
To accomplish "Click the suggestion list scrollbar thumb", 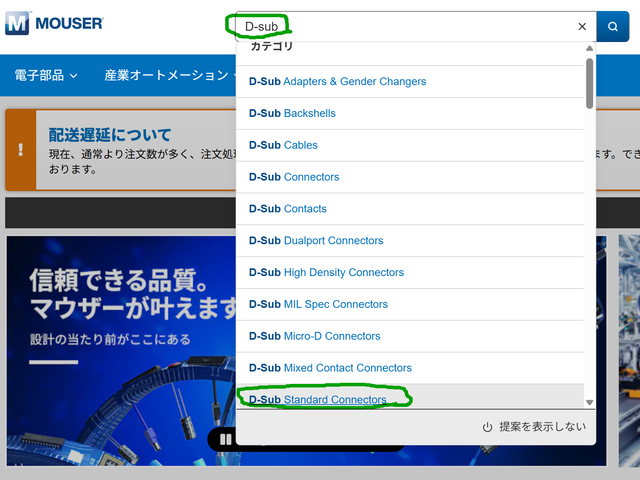I will 589,84.
